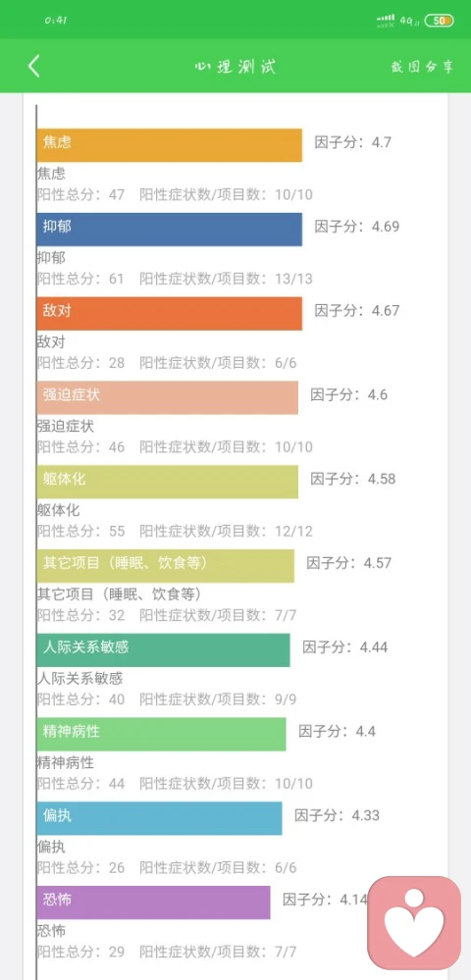Tap the orange-red 敌对 bar
The height and width of the screenshot is (980, 471).
(x=169, y=313)
